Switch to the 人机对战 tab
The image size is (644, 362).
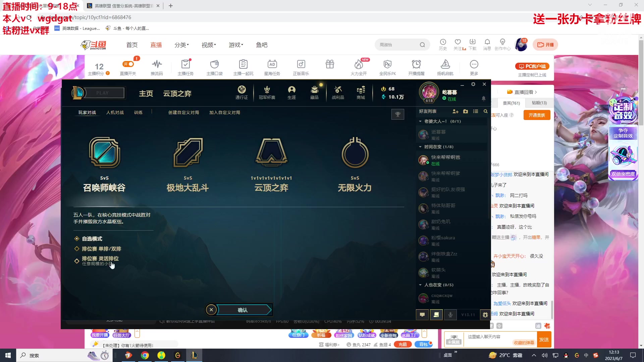[x=115, y=113]
